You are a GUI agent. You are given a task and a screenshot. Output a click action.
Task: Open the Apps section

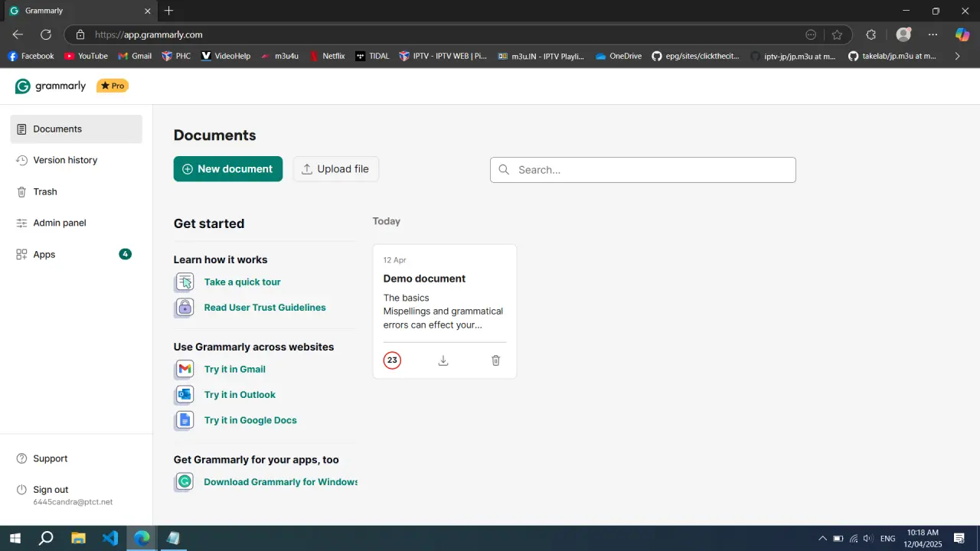(76, 255)
